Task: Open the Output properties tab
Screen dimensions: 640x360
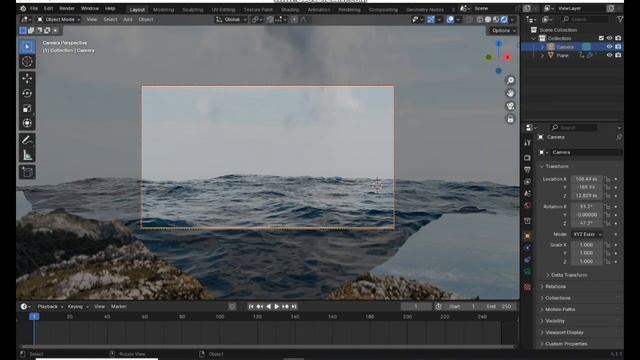Action: click(527, 169)
